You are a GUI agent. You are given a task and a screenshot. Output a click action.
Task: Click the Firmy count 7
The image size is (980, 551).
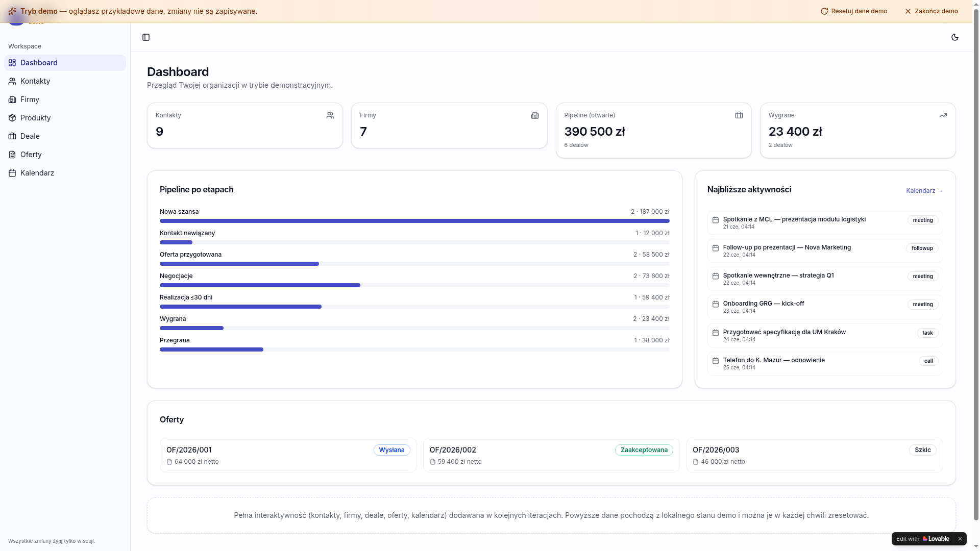tap(363, 132)
